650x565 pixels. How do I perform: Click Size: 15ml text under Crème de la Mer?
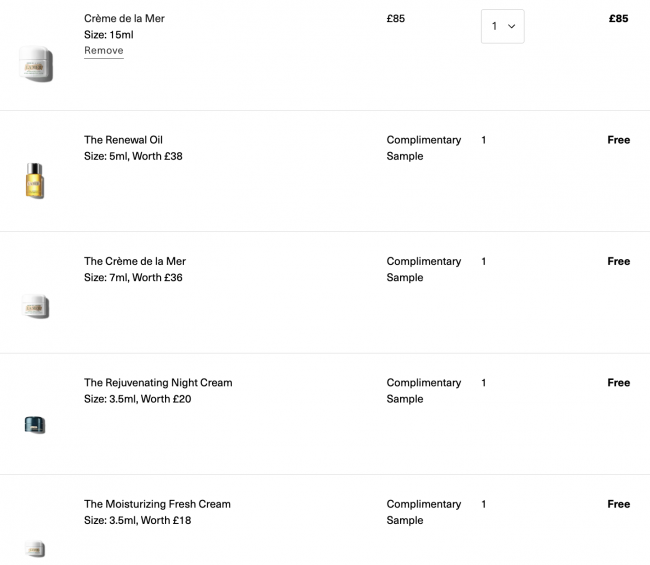coord(109,34)
